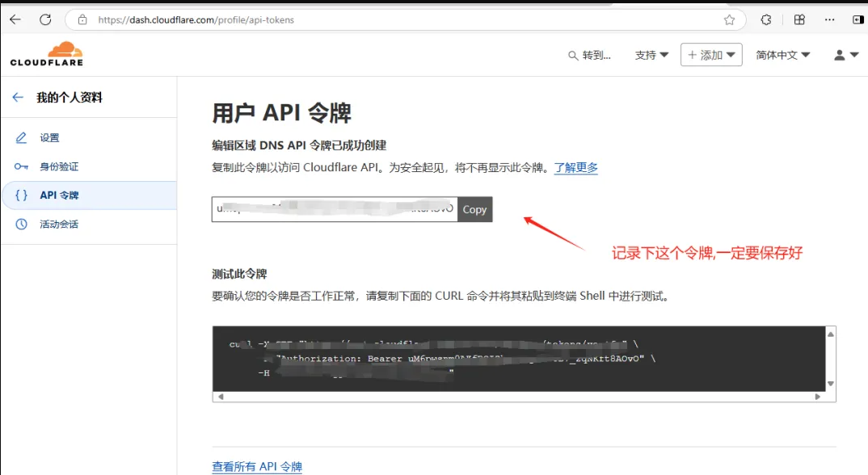Click the 测试此令牌 heading

click(x=240, y=274)
